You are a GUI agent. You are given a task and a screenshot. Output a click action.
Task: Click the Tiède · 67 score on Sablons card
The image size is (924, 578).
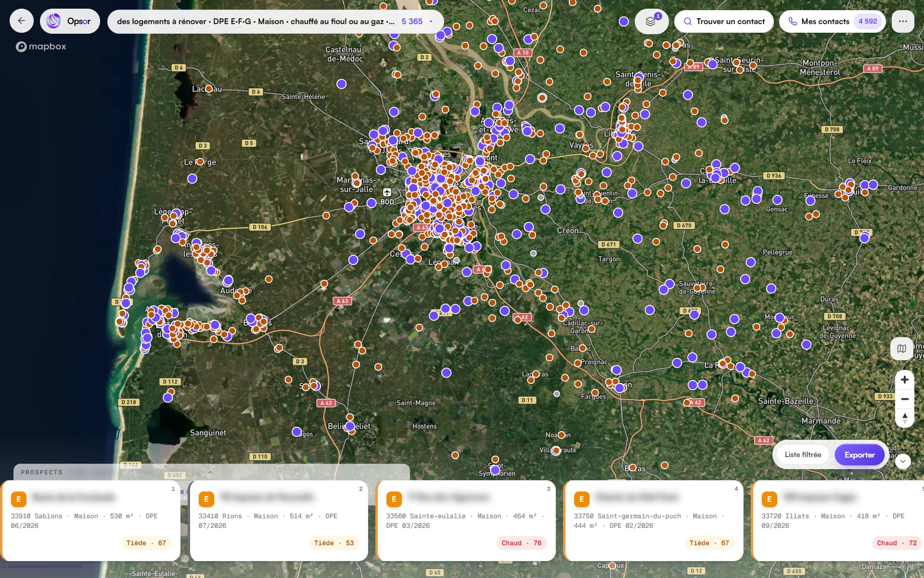coord(146,543)
